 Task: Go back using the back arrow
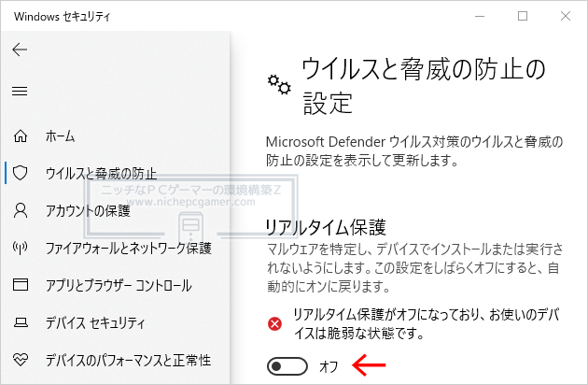(20, 50)
